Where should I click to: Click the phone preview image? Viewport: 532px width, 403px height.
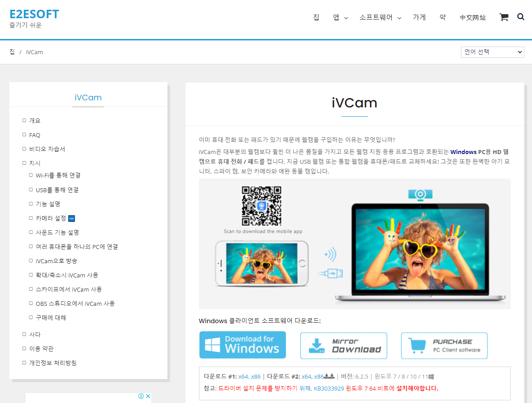(x=262, y=263)
